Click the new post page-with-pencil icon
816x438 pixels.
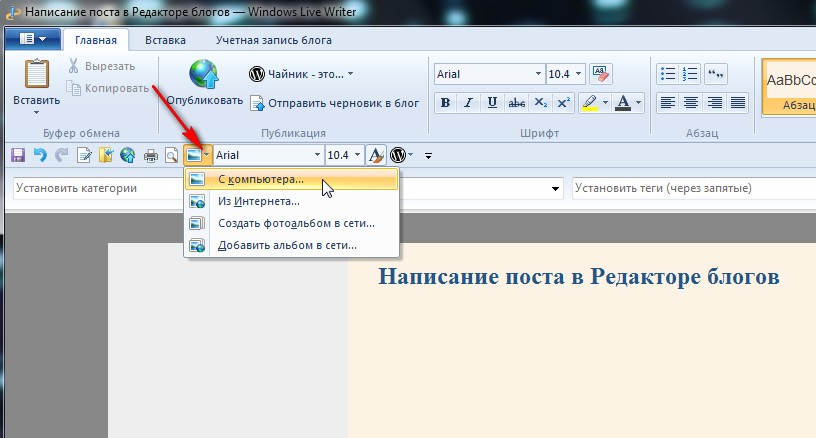tap(84, 155)
